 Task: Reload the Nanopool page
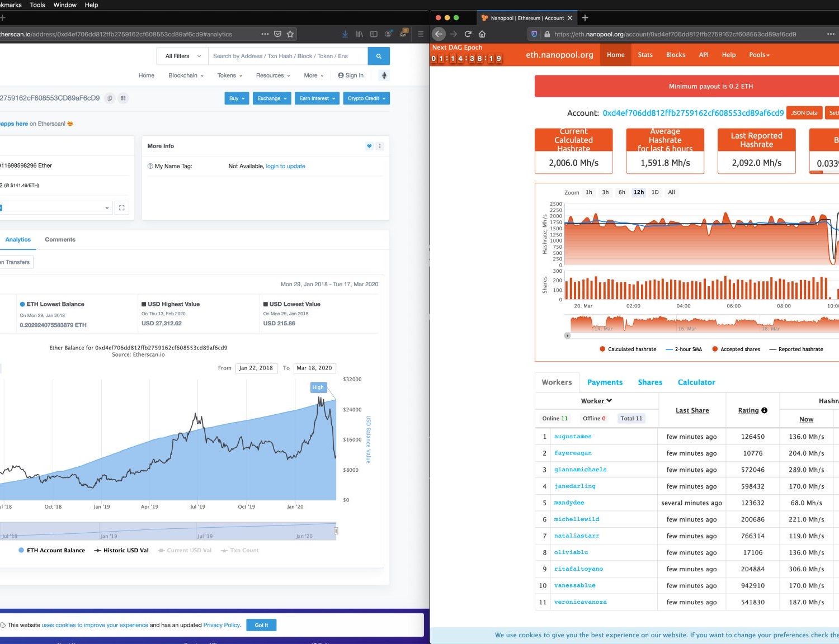click(468, 34)
